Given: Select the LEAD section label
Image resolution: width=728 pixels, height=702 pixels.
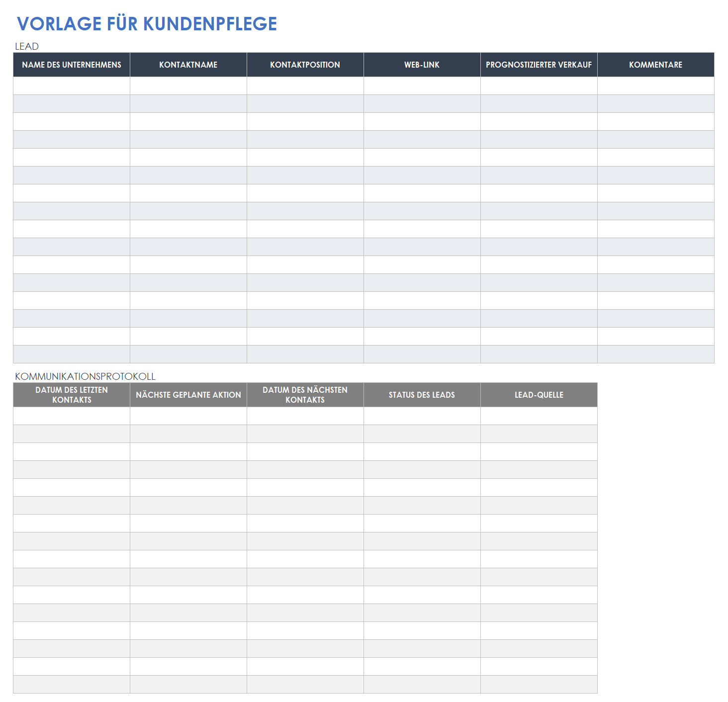Looking at the screenshot, I should click(27, 46).
